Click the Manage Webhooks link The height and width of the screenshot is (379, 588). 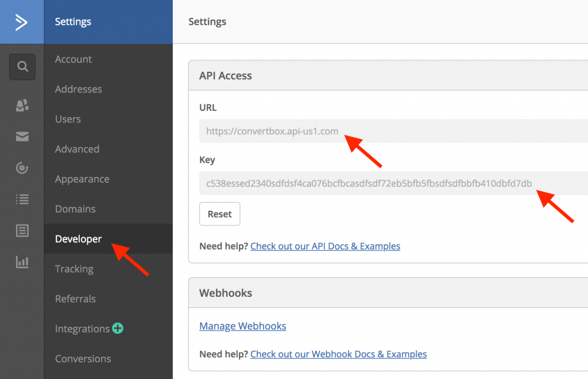[x=243, y=326]
